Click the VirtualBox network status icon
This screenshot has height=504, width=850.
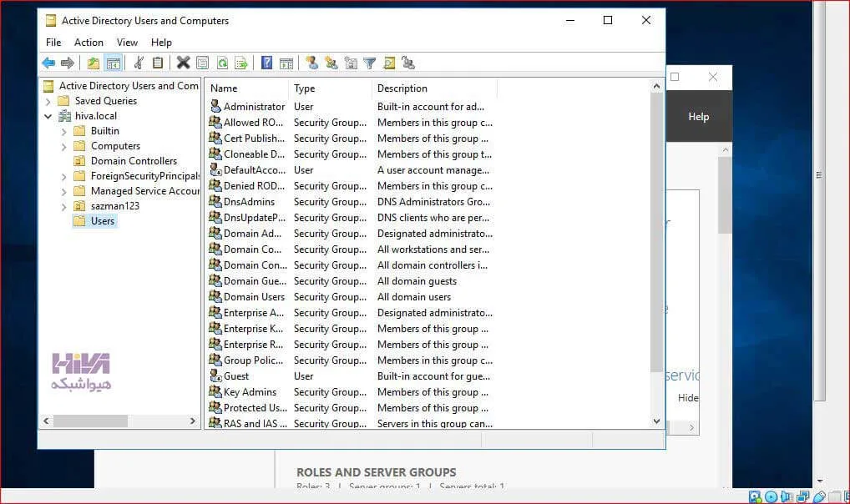[803, 496]
